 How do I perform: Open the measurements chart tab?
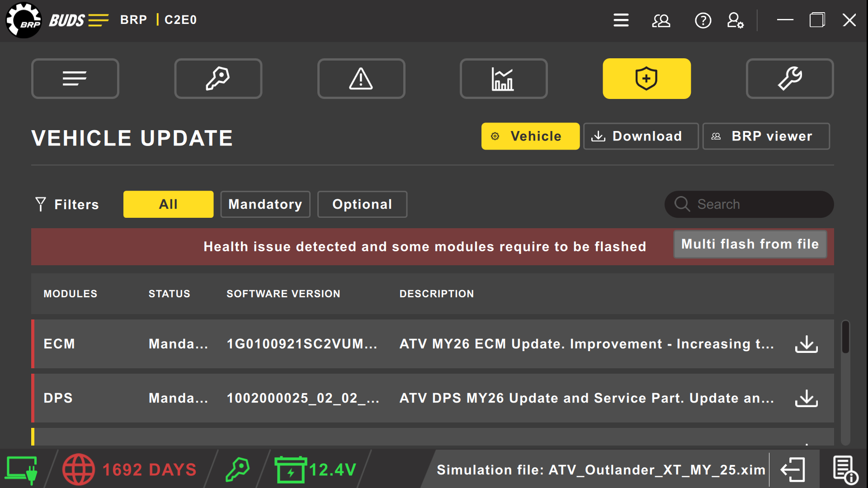tap(504, 79)
